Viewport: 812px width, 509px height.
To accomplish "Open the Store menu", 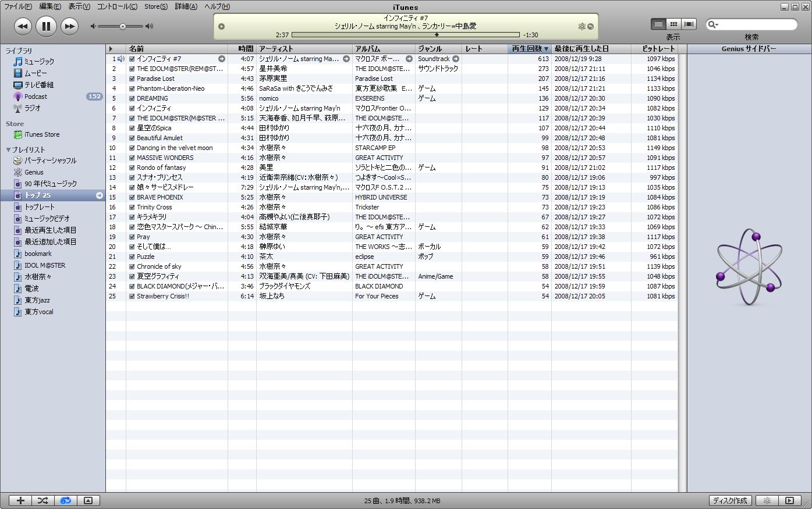I will click(155, 6).
